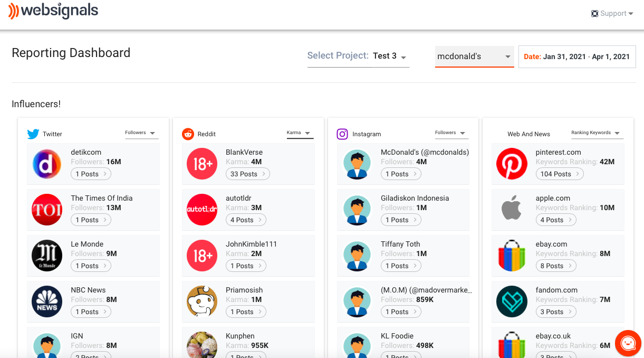The height and width of the screenshot is (358, 644).
Task: Open autotldr's 4 Posts
Action: coord(246,220)
